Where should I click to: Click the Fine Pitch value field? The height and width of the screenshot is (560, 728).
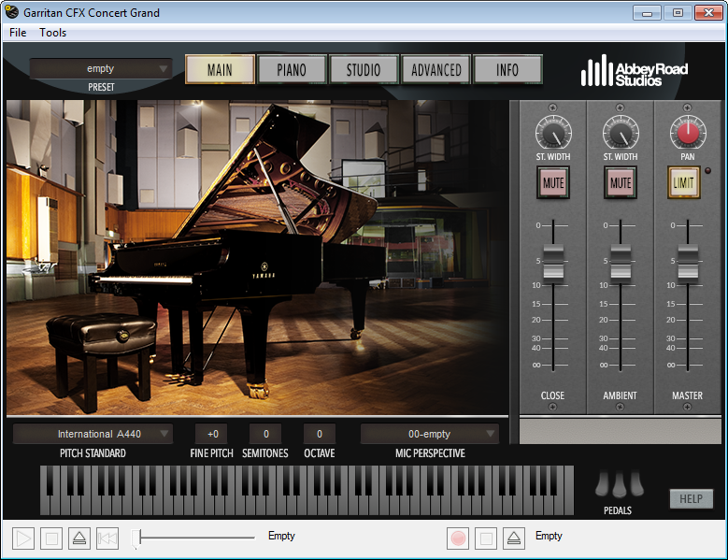pyautogui.click(x=213, y=434)
